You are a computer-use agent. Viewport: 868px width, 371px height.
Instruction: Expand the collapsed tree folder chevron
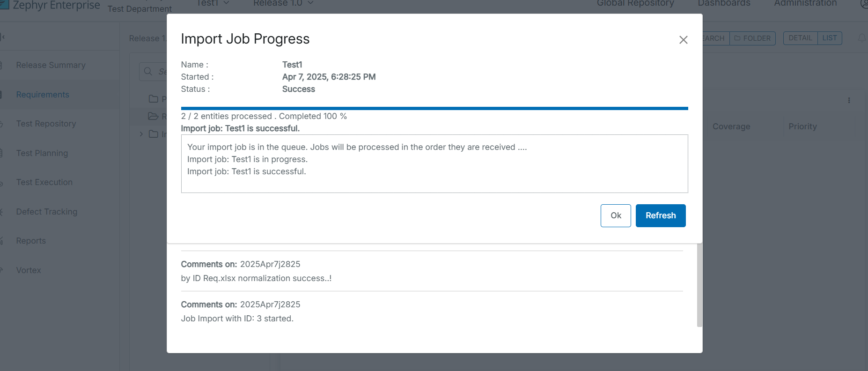141,134
